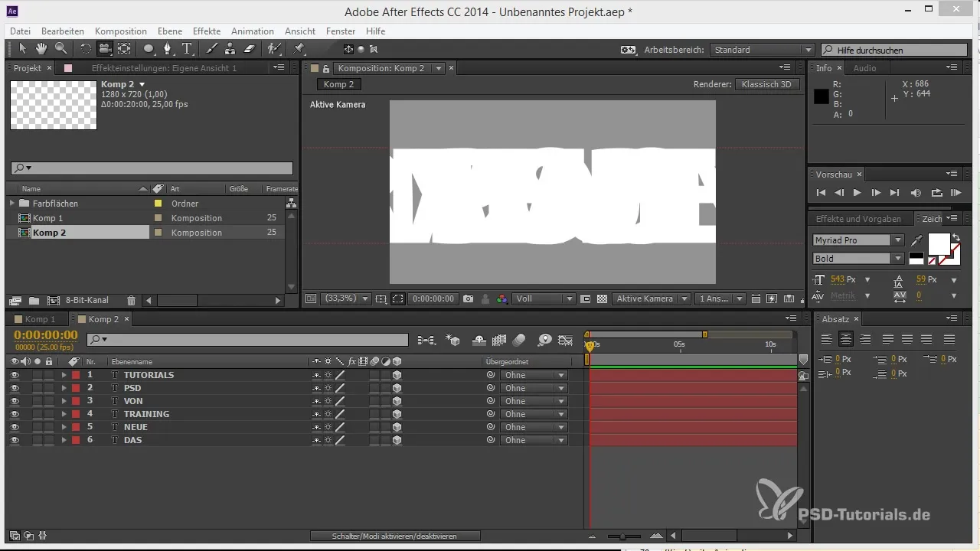Click the region of interest icon
The image size is (980, 551).
point(397,298)
